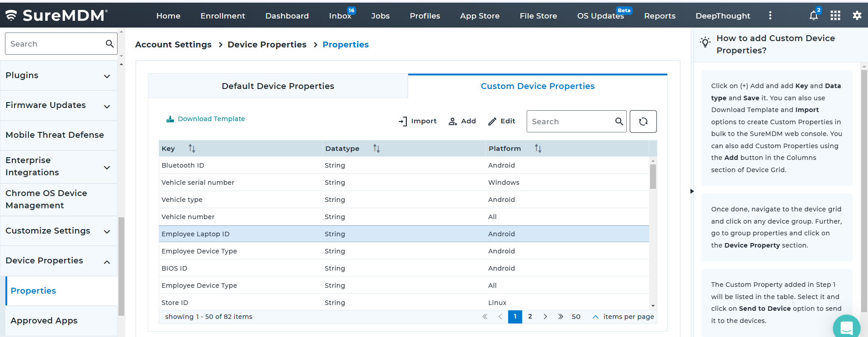Click the three-dot more menu in navbar
The height and width of the screenshot is (337, 868).
tap(770, 16)
